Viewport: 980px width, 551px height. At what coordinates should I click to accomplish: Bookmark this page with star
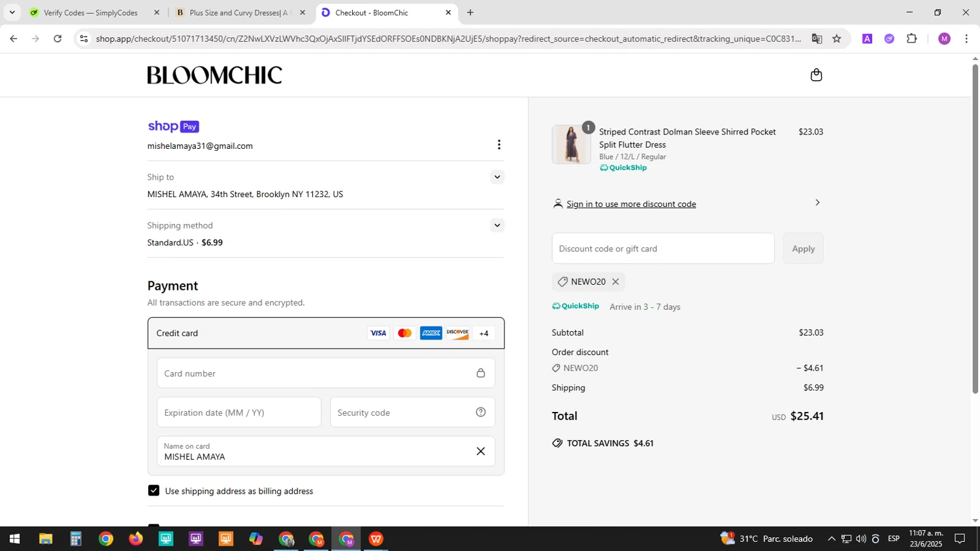[837, 39]
